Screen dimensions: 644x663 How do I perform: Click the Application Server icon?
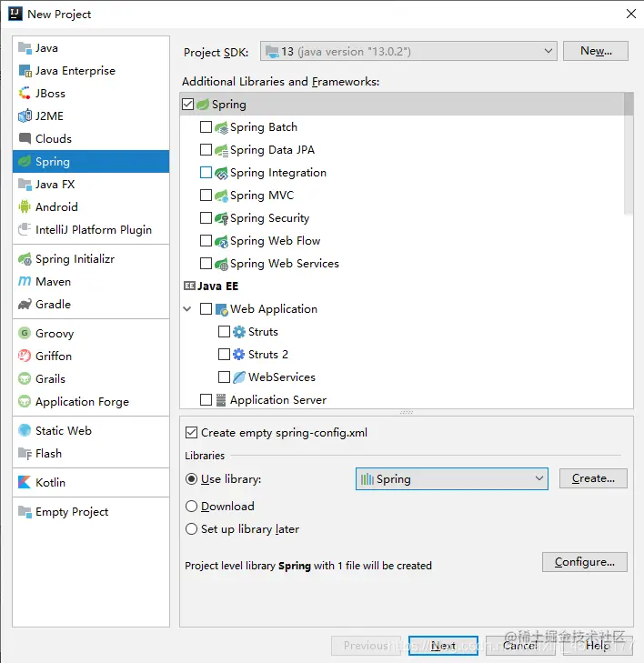221,400
